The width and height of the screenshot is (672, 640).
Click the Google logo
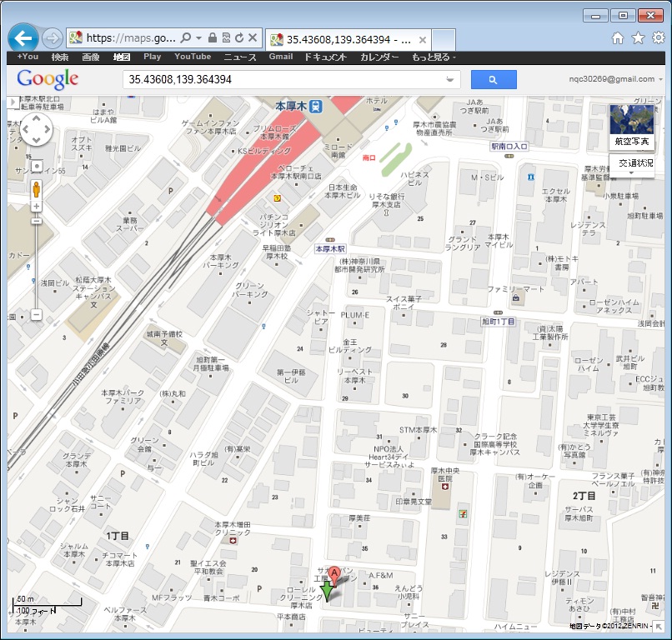tap(48, 79)
